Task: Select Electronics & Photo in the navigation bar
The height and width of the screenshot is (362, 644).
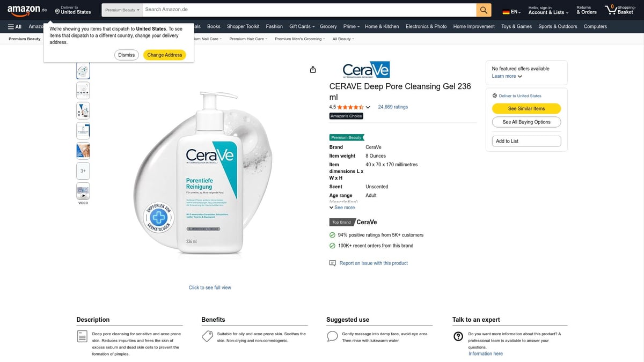Action: pos(426,26)
